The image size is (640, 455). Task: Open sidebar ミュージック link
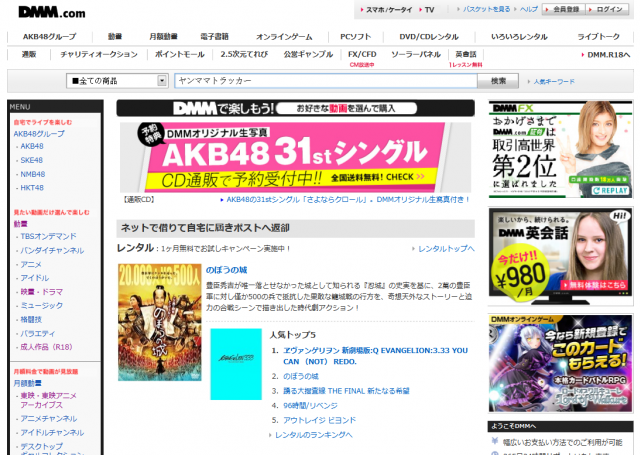click(42, 305)
